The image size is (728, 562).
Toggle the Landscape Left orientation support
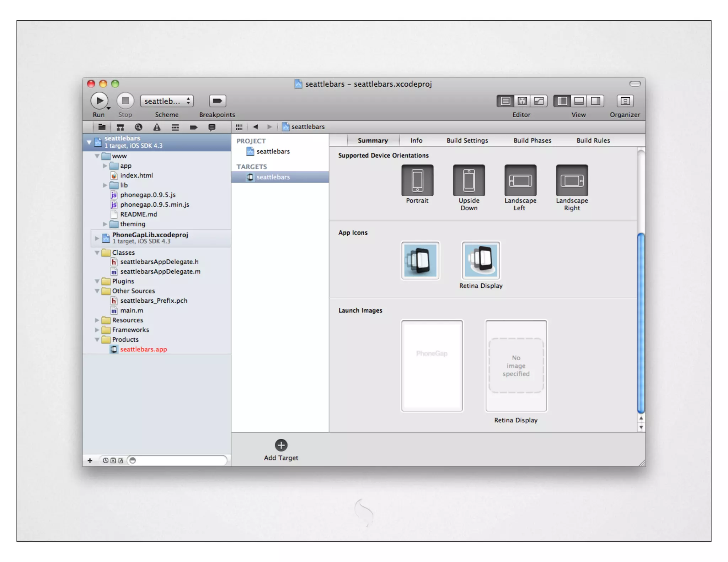pos(520,180)
